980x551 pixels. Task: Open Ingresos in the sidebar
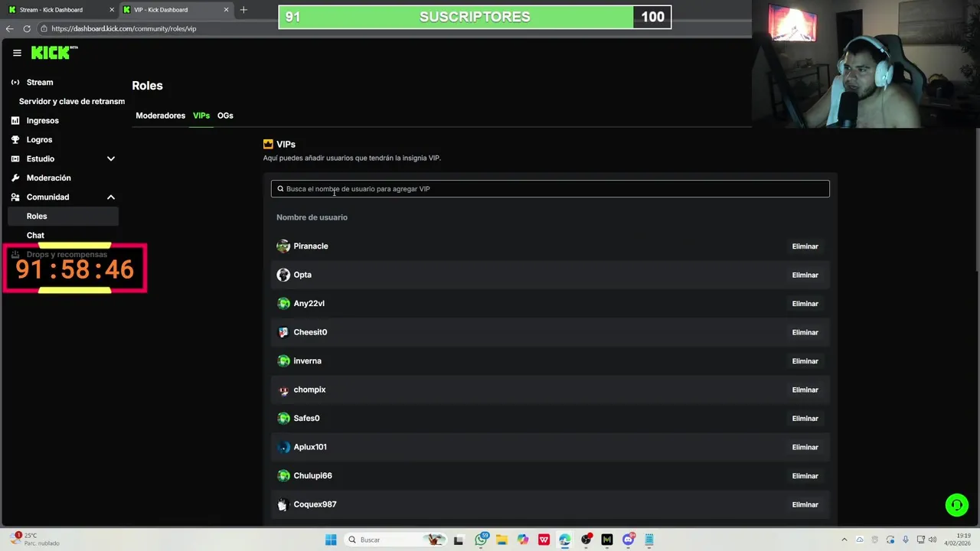42,120
